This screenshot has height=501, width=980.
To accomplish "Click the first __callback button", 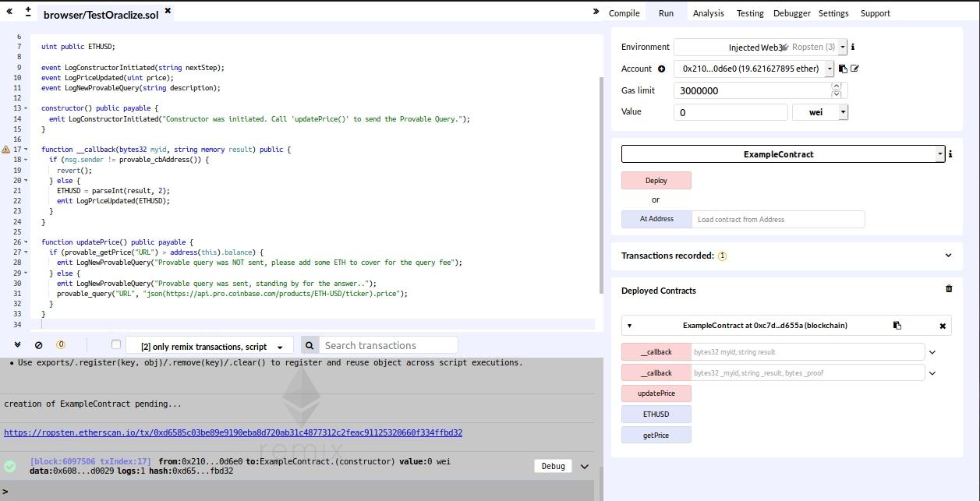I will point(656,352).
